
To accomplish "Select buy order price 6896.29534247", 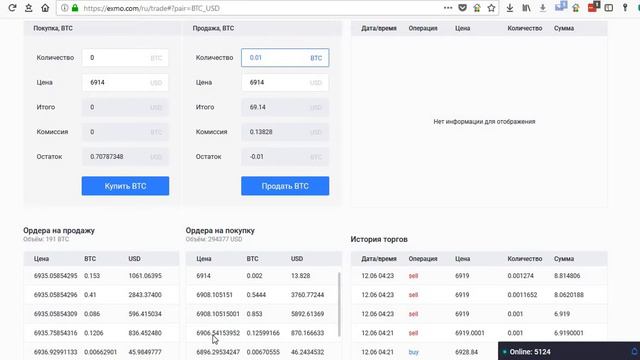I will [218, 352].
